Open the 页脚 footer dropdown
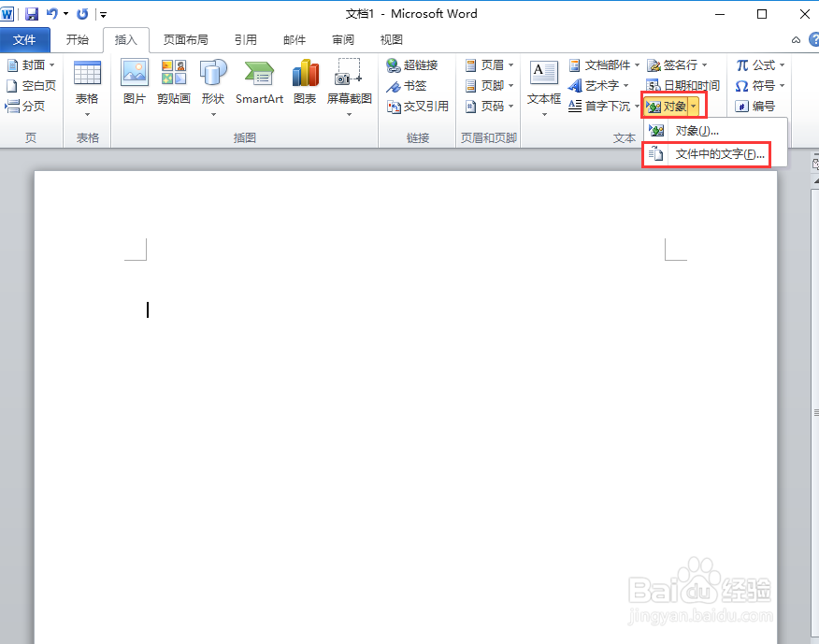This screenshot has width=819, height=644. (x=489, y=86)
